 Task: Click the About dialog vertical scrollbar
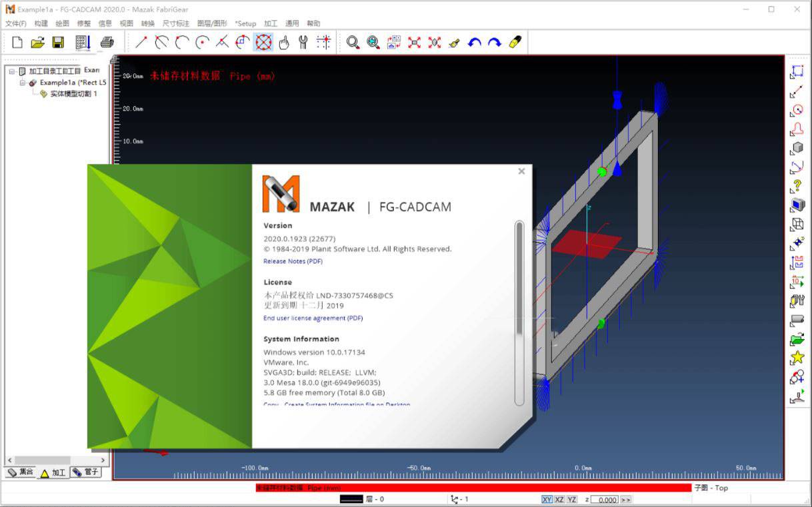coord(520,312)
